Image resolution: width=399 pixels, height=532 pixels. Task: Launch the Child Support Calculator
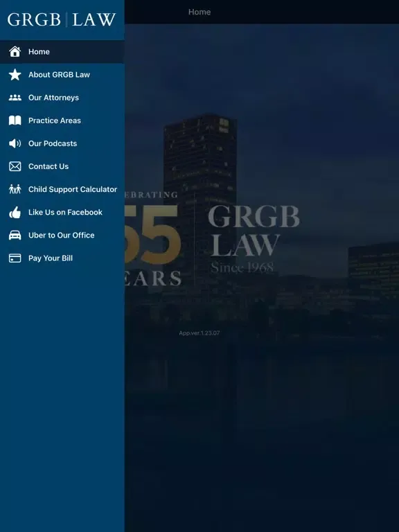tap(62, 189)
